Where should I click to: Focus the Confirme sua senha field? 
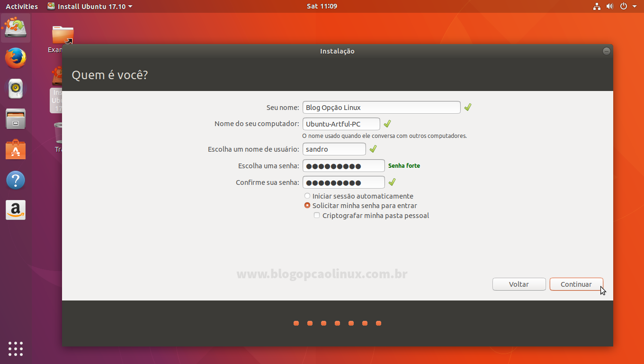click(344, 182)
